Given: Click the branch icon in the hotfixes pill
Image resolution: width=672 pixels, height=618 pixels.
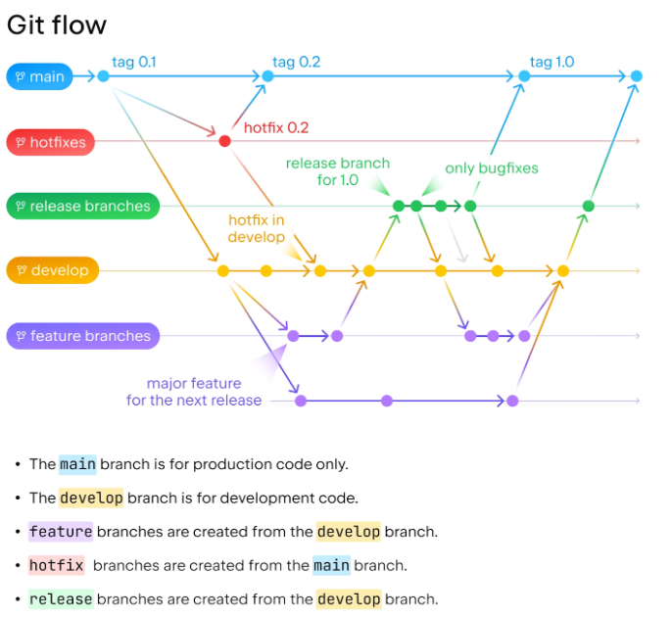Looking at the screenshot, I should coord(20,142).
